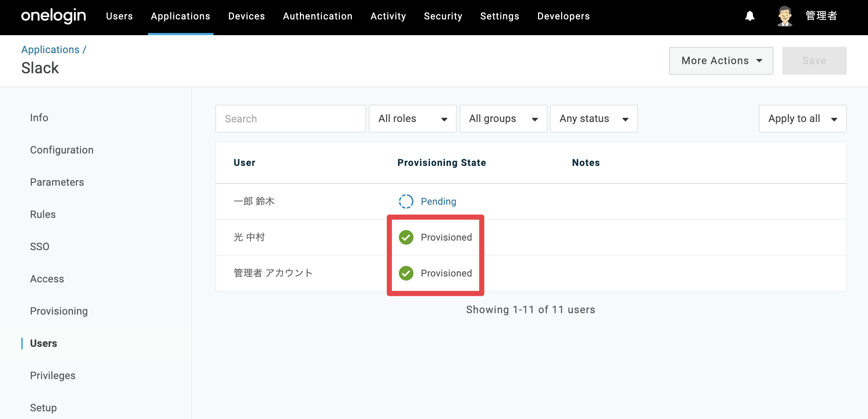Click green check icon for 管理者 アカウント

click(406, 273)
